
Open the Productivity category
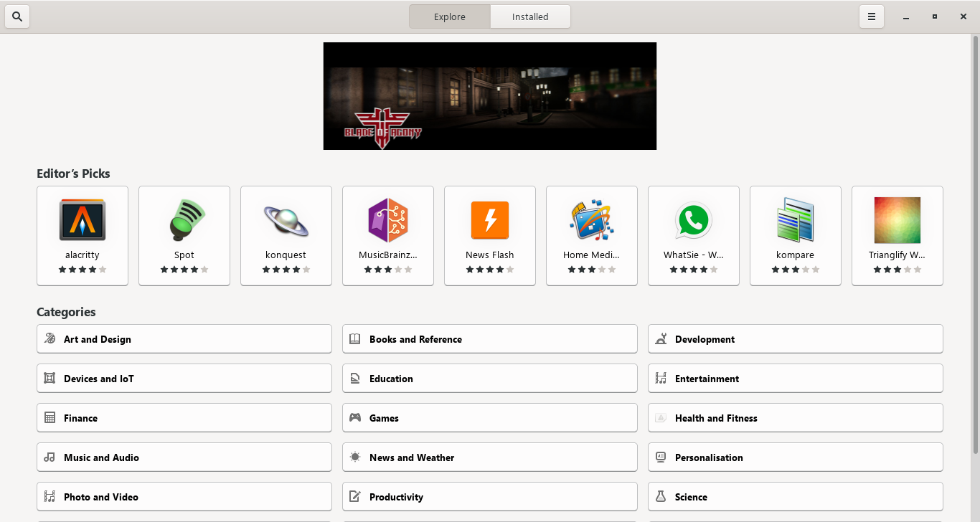(490, 497)
